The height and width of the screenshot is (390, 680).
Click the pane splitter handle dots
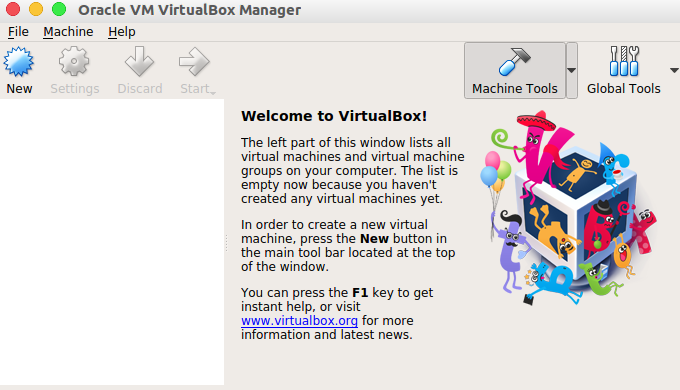(226, 243)
